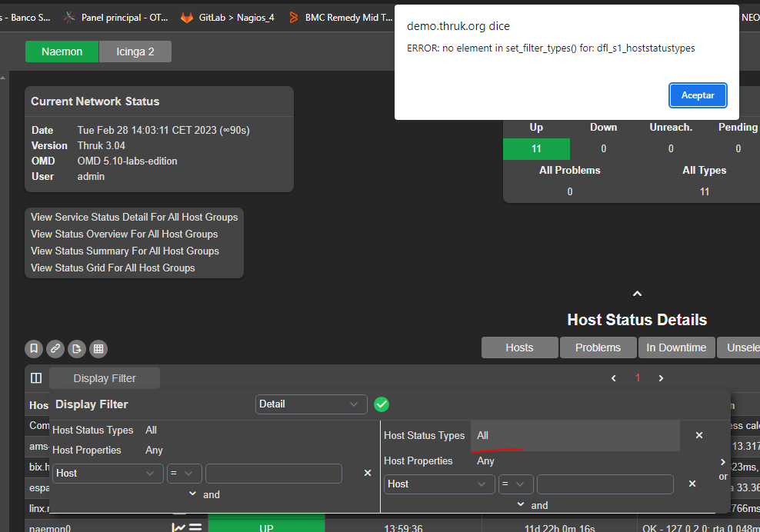Go to next page arrow
The height and width of the screenshot is (532, 760).
(661, 378)
